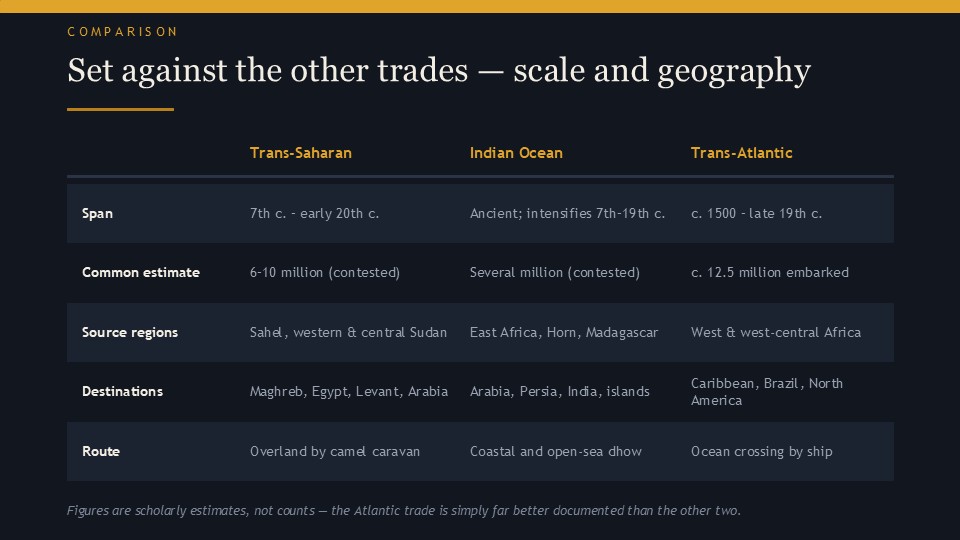960x540 pixels.
Task: Click the '6-10 million (contested)' cell
Action: [324, 272]
